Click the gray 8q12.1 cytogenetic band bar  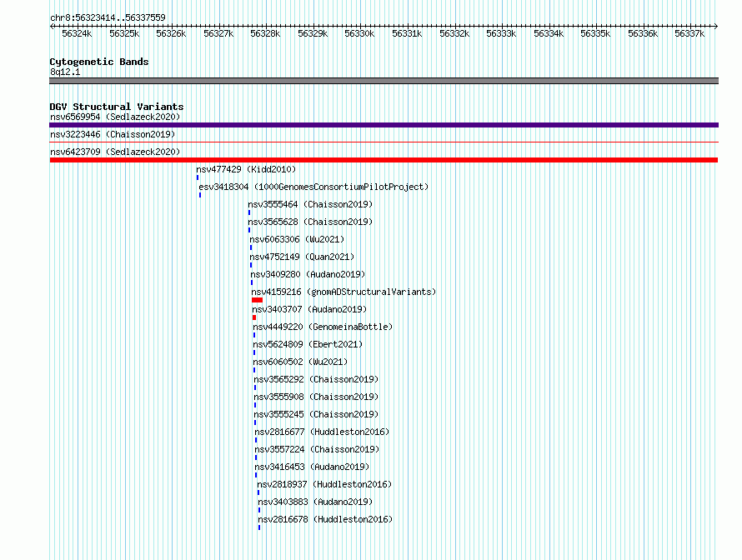(384, 81)
